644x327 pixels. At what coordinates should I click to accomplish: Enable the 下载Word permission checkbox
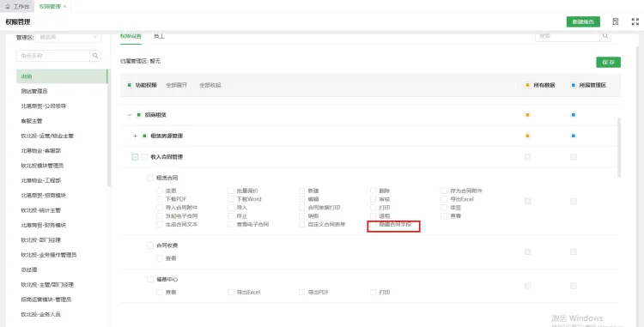pyautogui.click(x=230, y=199)
